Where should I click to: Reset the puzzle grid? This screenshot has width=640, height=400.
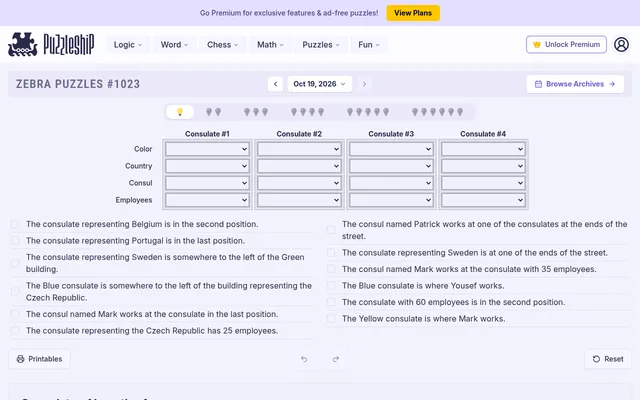click(608, 359)
